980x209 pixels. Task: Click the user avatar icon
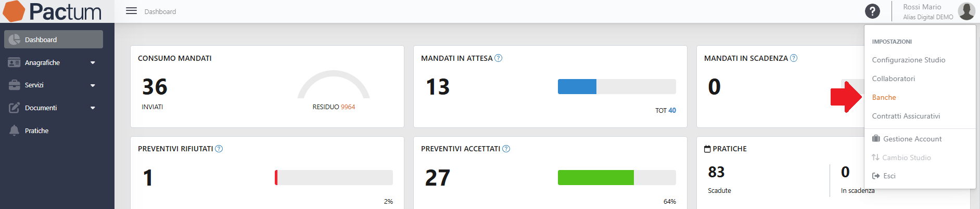(966, 11)
